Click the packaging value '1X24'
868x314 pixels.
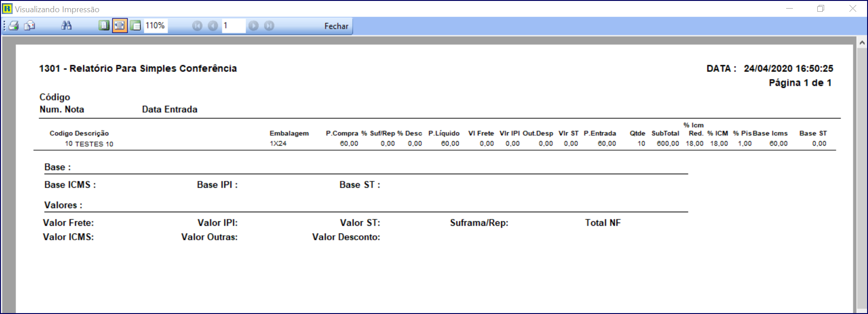(x=278, y=143)
